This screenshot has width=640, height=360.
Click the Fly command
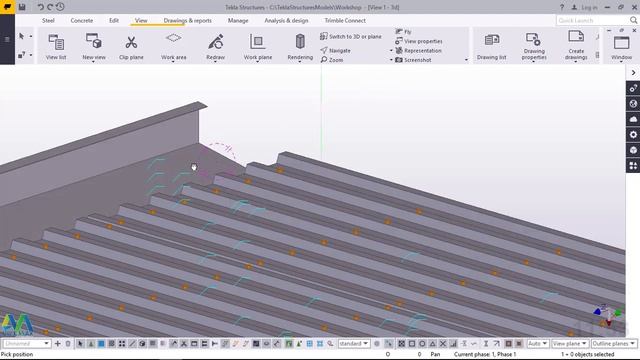click(403, 31)
